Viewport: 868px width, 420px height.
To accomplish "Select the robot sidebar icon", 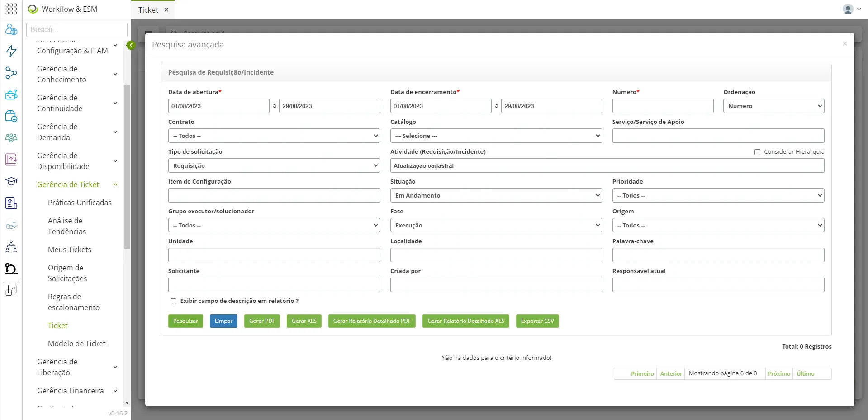I will [11, 94].
